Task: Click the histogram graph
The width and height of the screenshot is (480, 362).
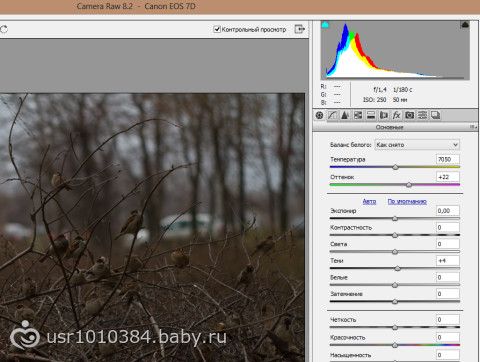Action: (x=395, y=50)
